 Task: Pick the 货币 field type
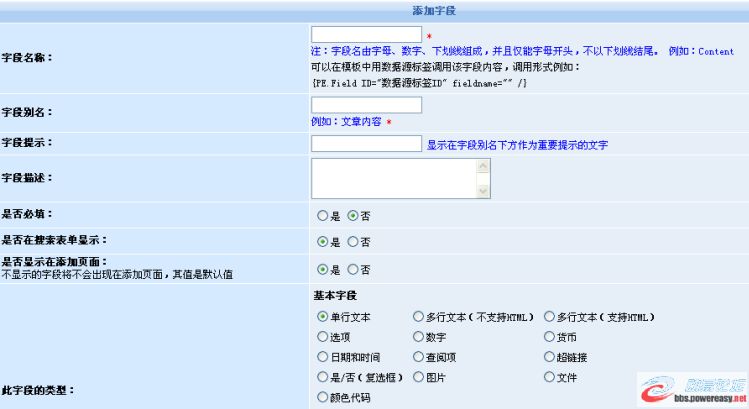point(549,337)
